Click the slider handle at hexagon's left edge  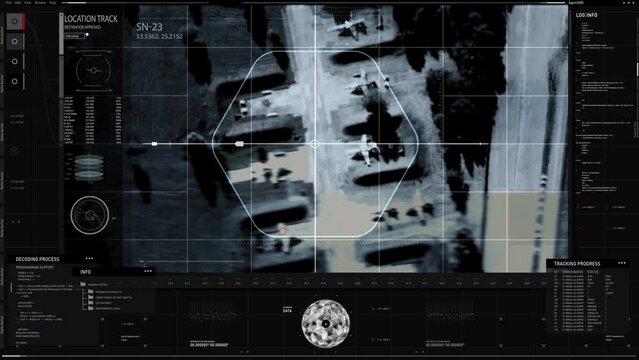239,144
